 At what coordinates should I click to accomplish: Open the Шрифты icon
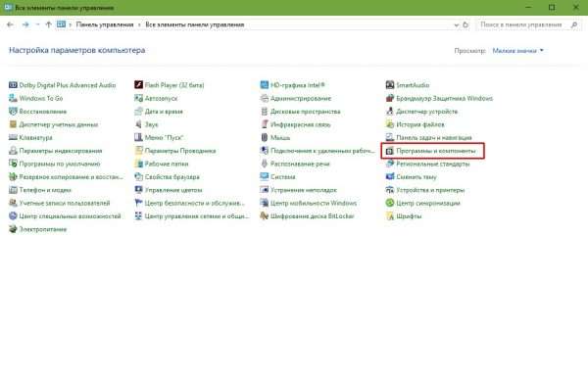(390, 216)
